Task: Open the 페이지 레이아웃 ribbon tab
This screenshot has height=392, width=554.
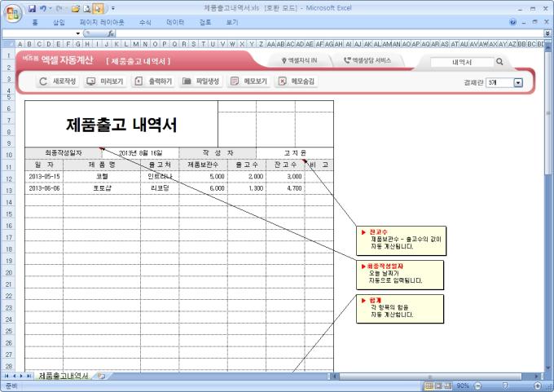Action: click(102, 22)
